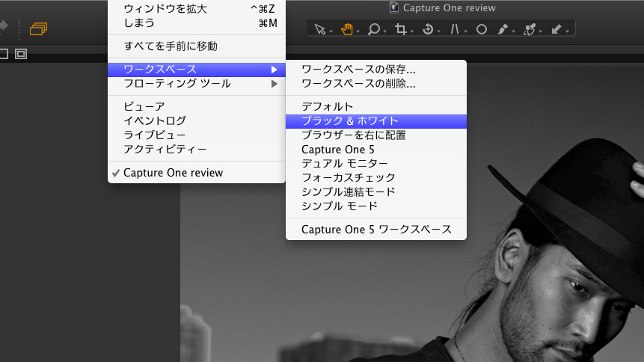This screenshot has width=644, height=362.
Task: Choose ワークスペースの保存... in submenu
Action: [x=376, y=70]
